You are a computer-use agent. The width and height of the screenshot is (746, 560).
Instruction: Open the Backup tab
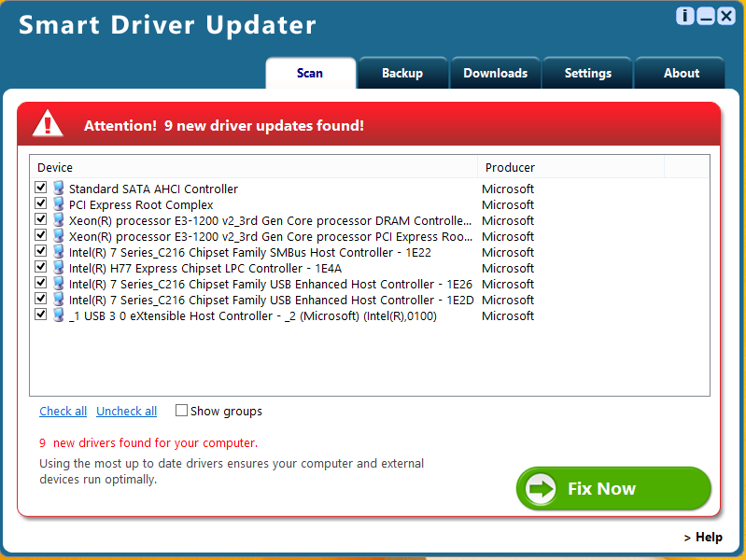402,73
